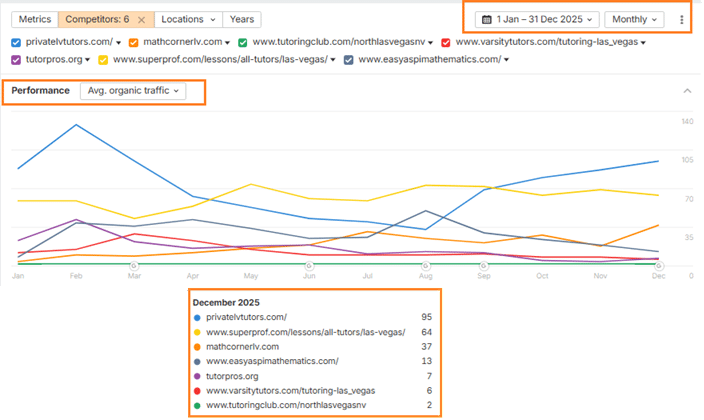
Task: Uncheck the tutorpros.org checkbox
Action: 16,60
